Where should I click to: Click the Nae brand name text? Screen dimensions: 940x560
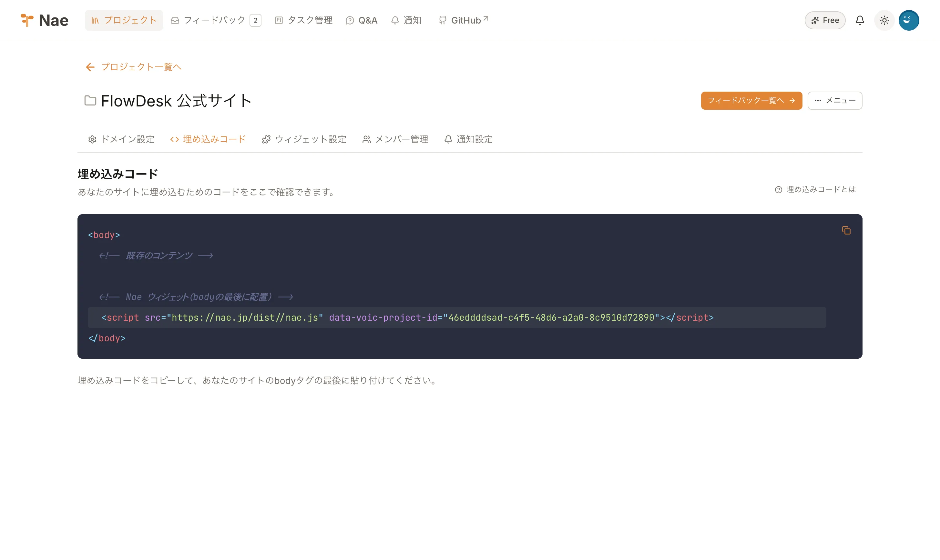[54, 20]
